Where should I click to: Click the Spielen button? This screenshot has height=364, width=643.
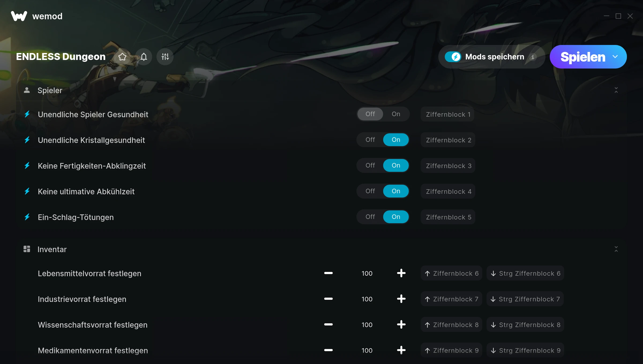coord(583,57)
